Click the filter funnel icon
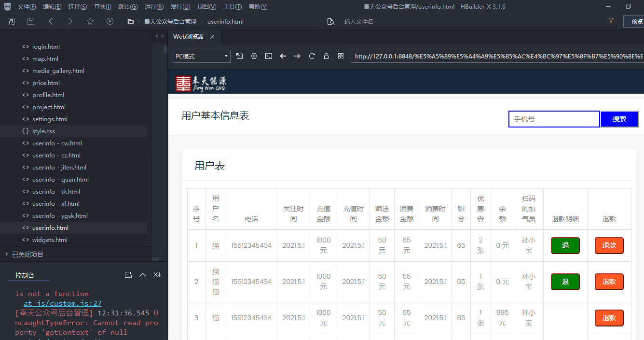This screenshot has width=644, height=340. [611, 21]
